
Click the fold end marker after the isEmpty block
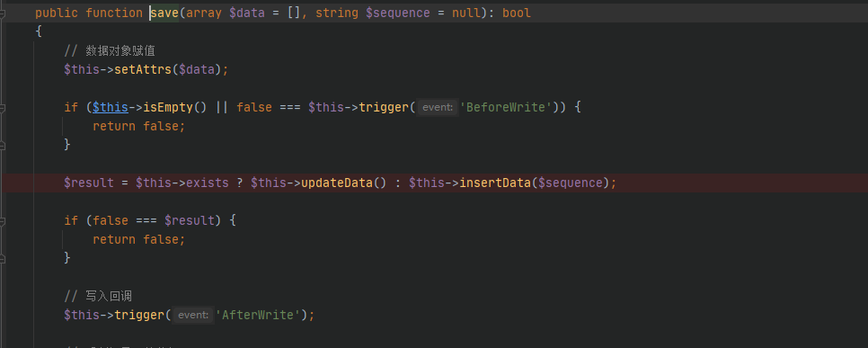coord(2,145)
